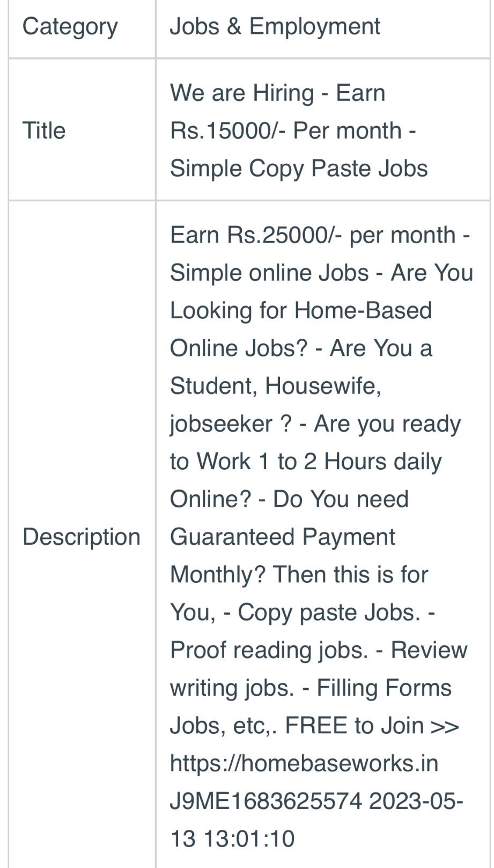Viewport: 494px width, 868px height.
Task: Click the 'We are Hiring' title text
Action: (x=241, y=93)
